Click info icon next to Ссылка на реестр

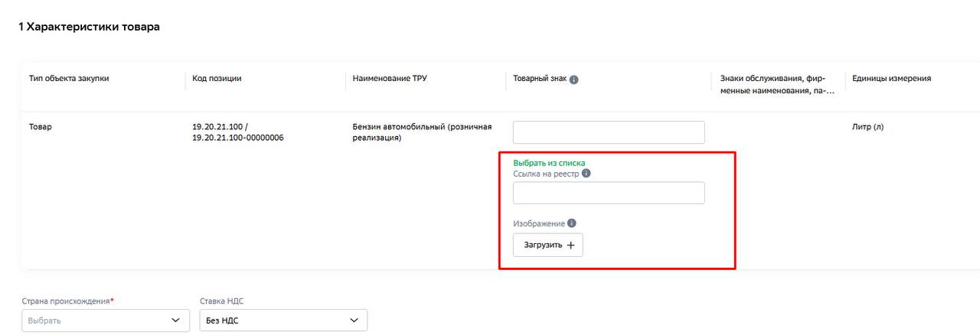[x=586, y=174]
